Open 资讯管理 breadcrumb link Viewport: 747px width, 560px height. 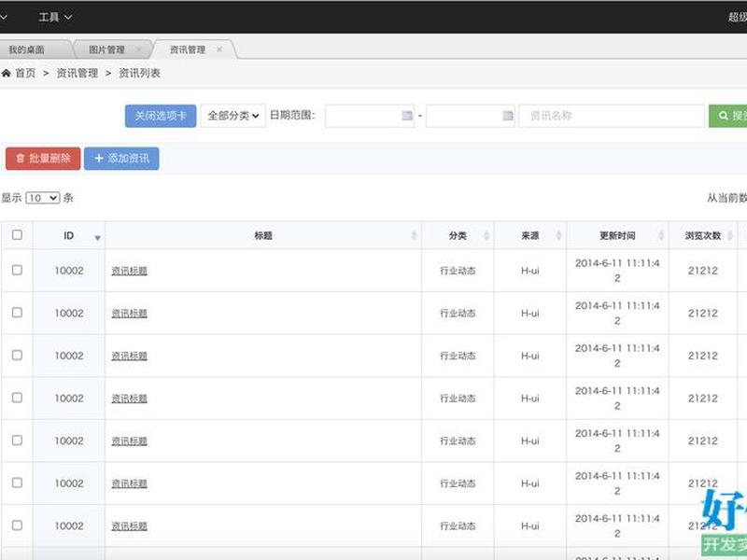[x=78, y=73]
